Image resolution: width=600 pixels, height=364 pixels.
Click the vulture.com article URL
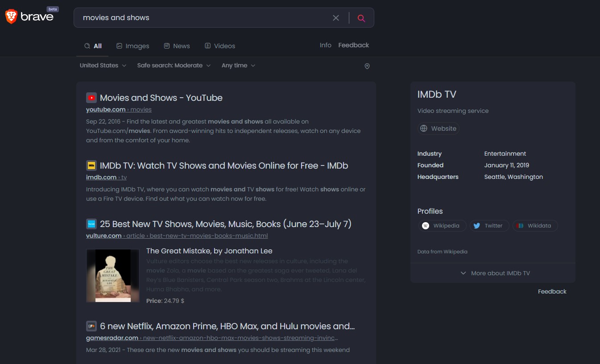coord(177,236)
